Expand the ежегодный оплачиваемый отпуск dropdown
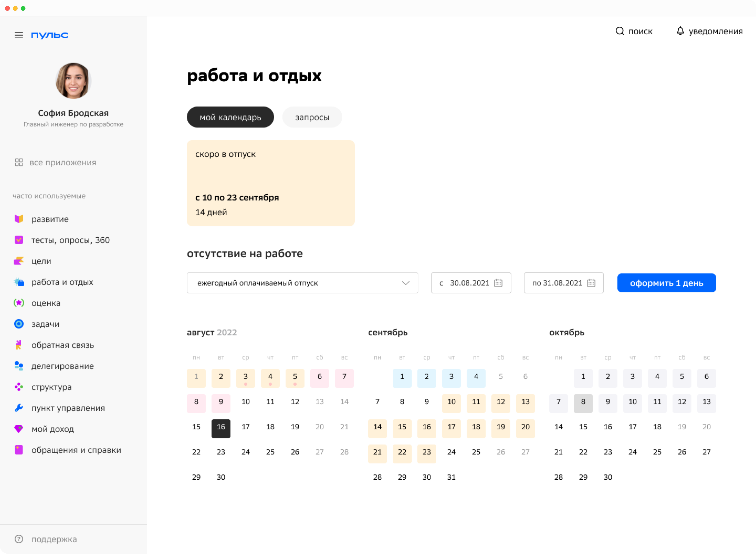Image resolution: width=756 pixels, height=554 pixels. pyautogui.click(x=302, y=283)
